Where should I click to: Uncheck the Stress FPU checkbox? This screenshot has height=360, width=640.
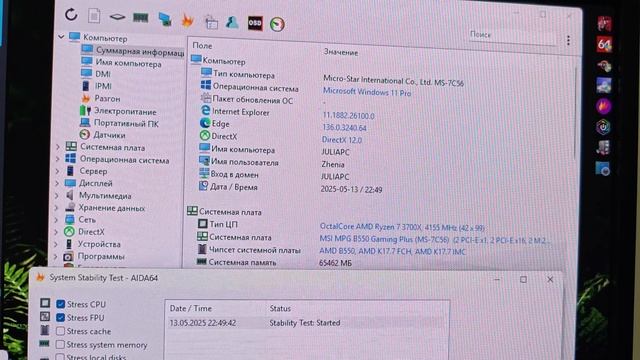[61, 318]
